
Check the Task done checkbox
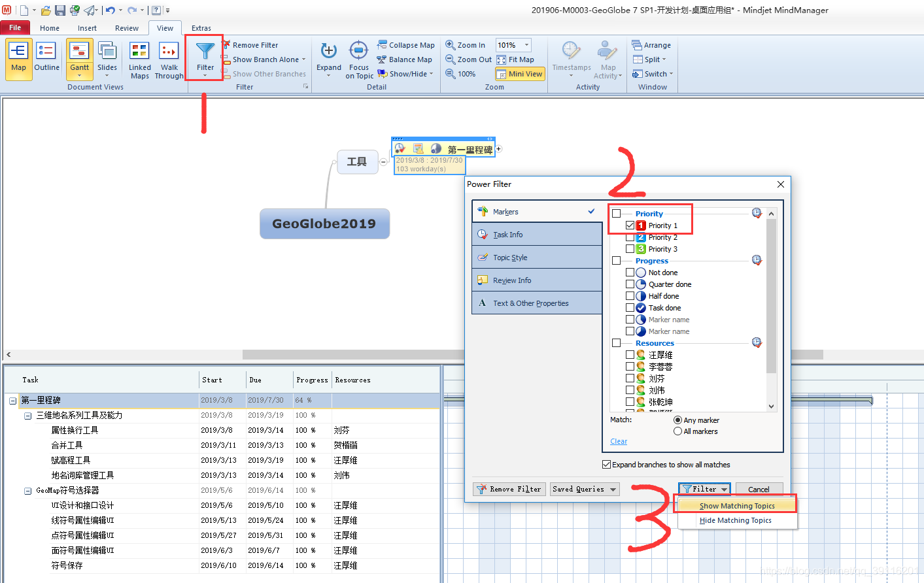[x=630, y=307]
